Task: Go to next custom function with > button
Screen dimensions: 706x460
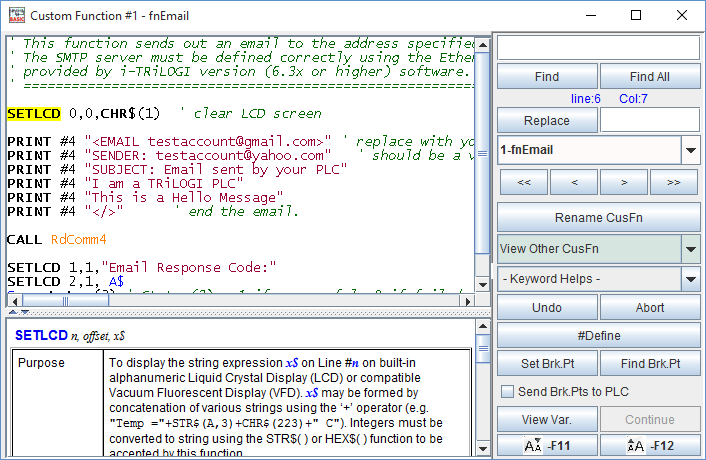Action: pyautogui.click(x=624, y=182)
